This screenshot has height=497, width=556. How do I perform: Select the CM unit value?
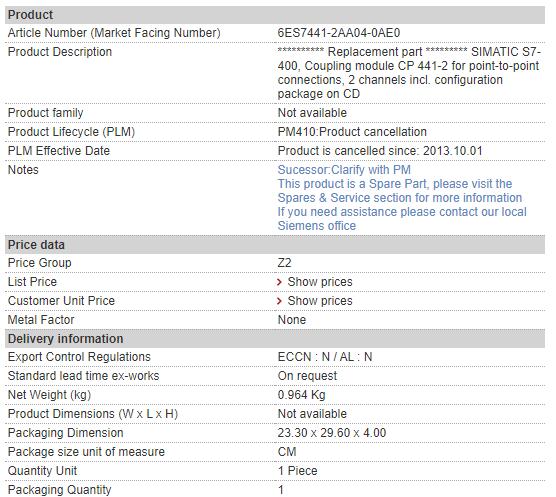pos(287,452)
